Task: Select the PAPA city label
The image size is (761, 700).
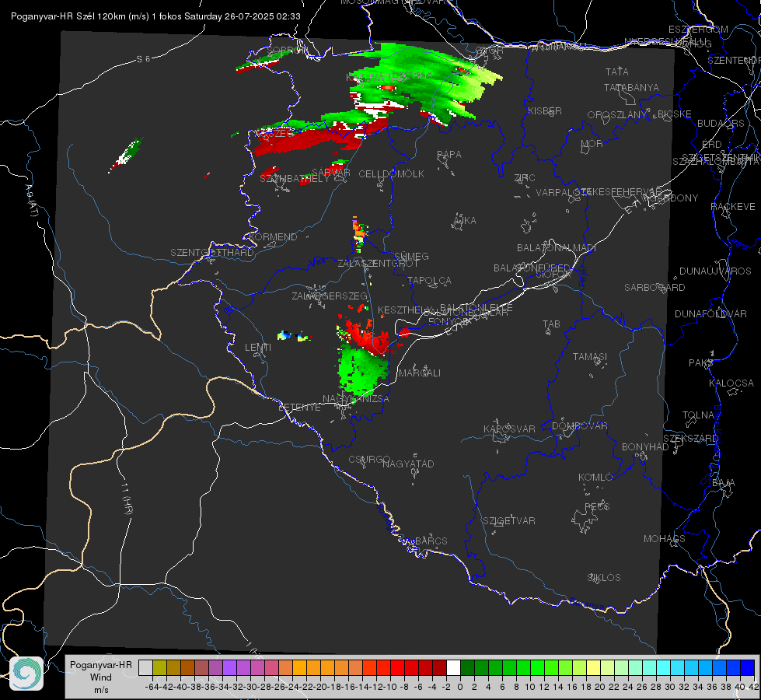Action: [449, 154]
